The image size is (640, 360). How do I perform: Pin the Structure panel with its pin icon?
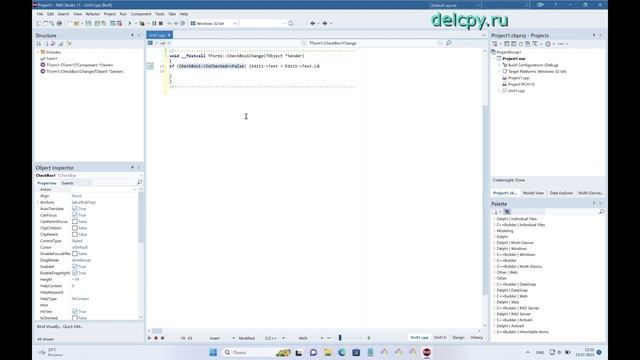[x=132, y=36]
